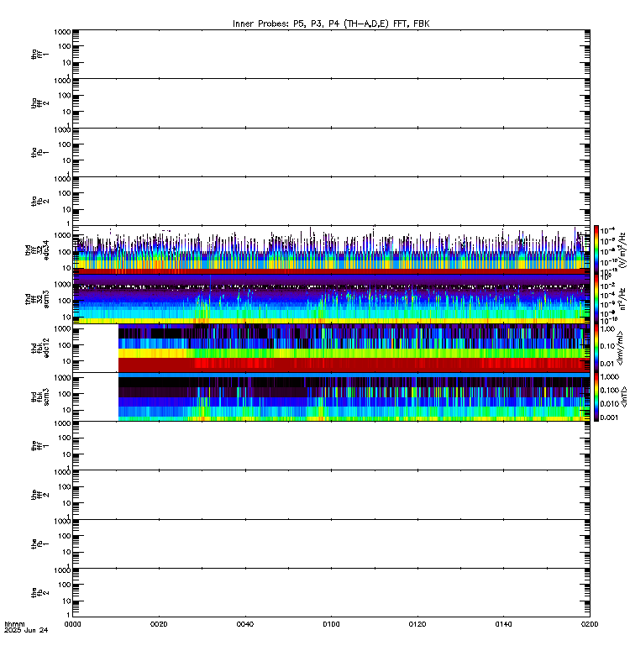Viewport: 630px width, 672px height.
Task: Click the '0.01' color bar tick value
Action: coord(608,364)
